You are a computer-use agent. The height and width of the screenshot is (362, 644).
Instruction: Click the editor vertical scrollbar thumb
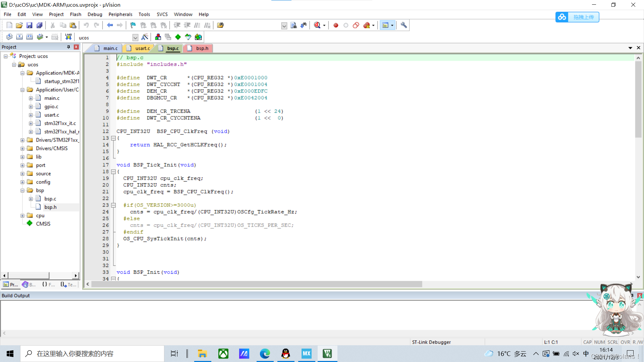[638, 99]
